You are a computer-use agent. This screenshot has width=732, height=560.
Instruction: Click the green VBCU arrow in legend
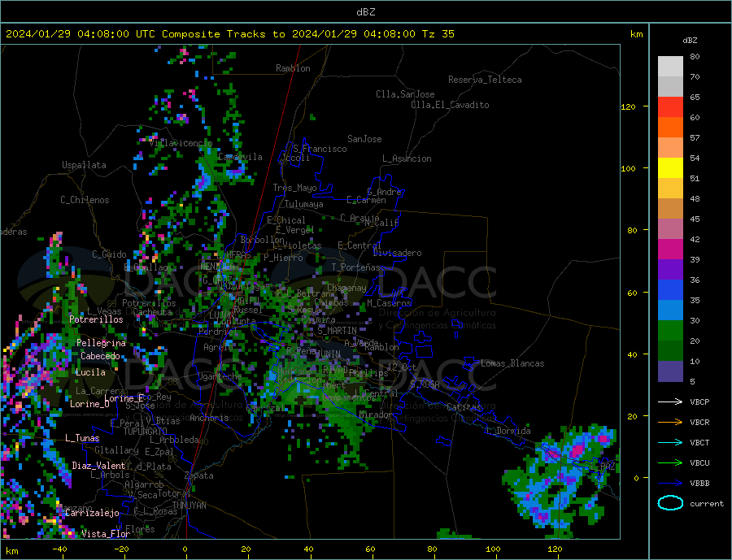pyautogui.click(x=670, y=463)
